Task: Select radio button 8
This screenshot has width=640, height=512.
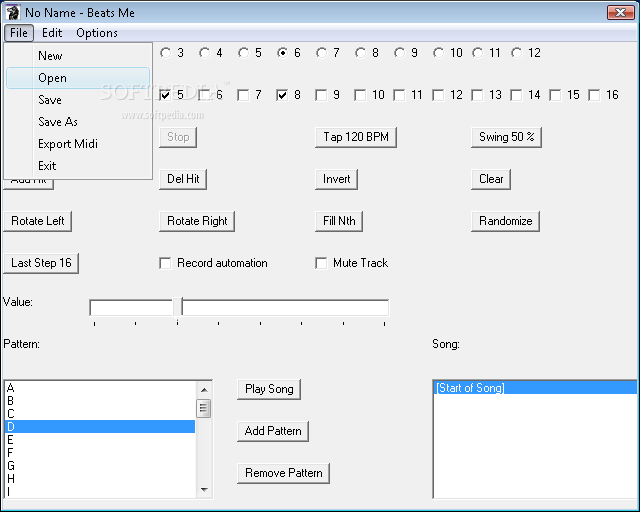Action: pos(361,53)
